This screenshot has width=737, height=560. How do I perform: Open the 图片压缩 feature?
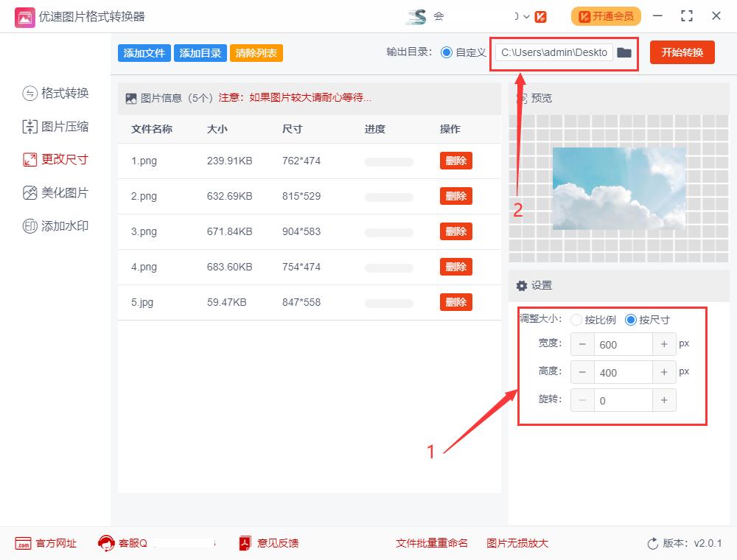tap(55, 126)
